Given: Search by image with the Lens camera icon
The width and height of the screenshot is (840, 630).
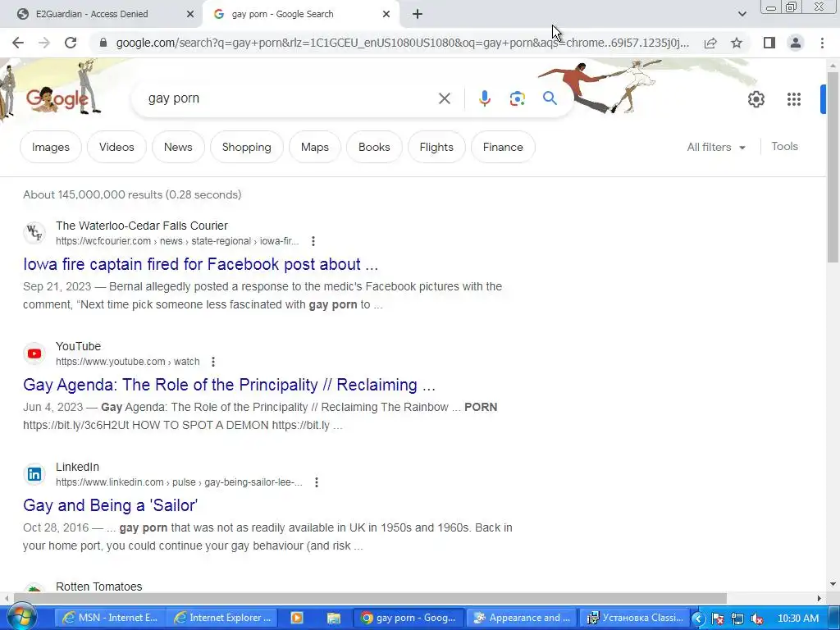Looking at the screenshot, I should [517, 98].
